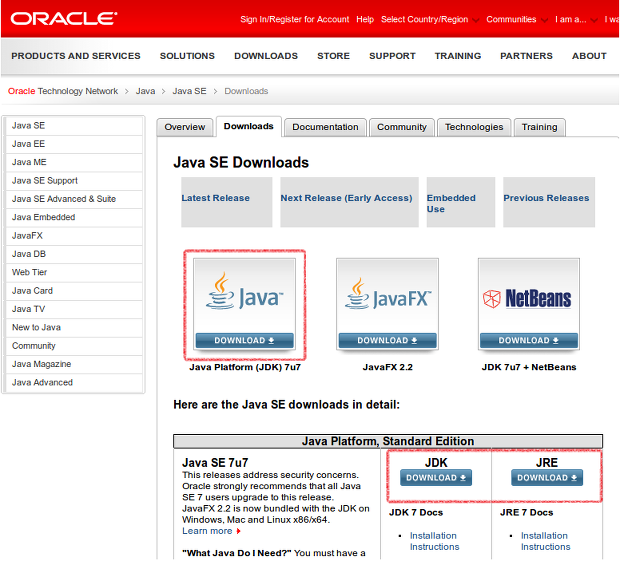Select JavaFX in sidebar
The width and height of the screenshot is (620, 561).
tap(74, 236)
